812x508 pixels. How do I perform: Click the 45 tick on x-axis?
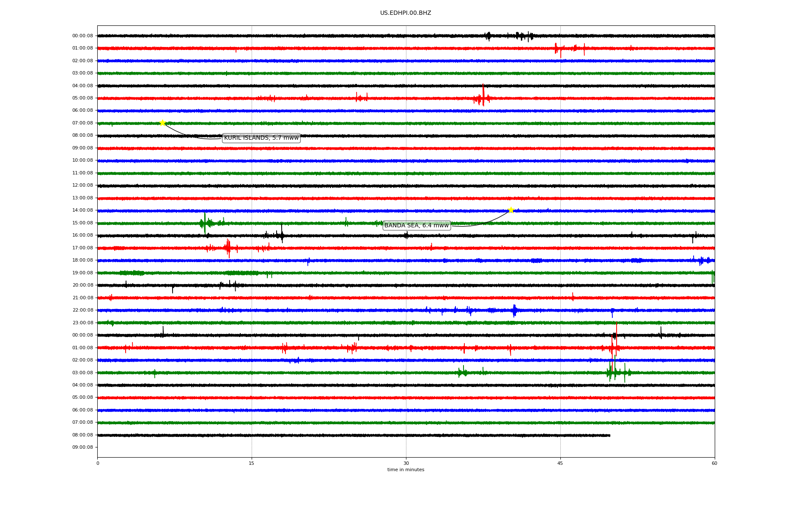point(560,464)
